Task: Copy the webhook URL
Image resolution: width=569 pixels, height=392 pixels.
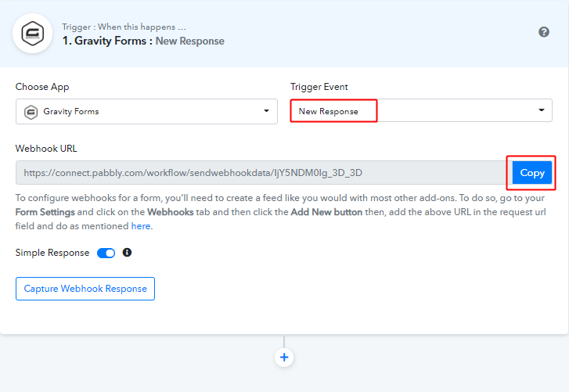Action: (532, 173)
